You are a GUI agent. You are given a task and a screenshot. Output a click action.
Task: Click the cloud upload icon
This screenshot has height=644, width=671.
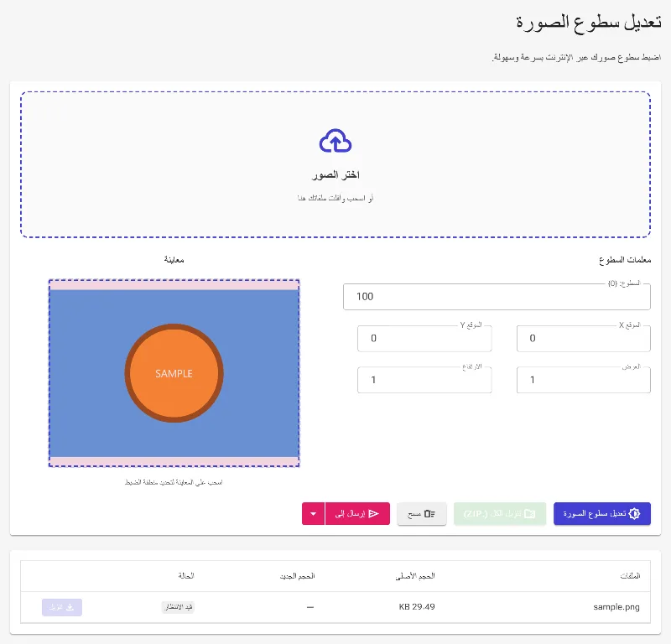335,141
